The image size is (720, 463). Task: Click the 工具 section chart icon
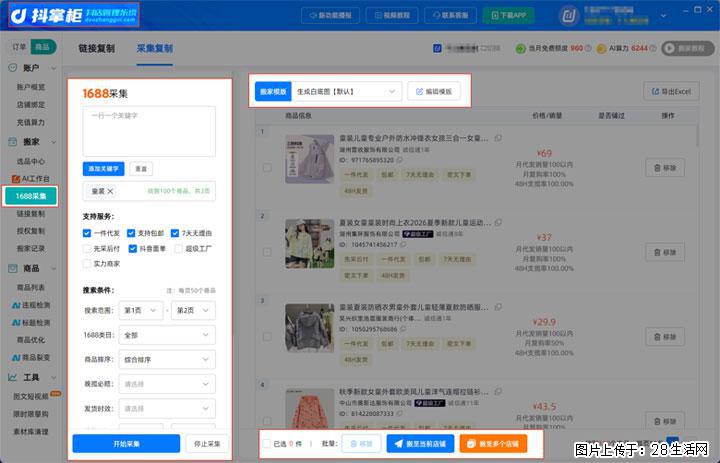pyautogui.click(x=13, y=378)
